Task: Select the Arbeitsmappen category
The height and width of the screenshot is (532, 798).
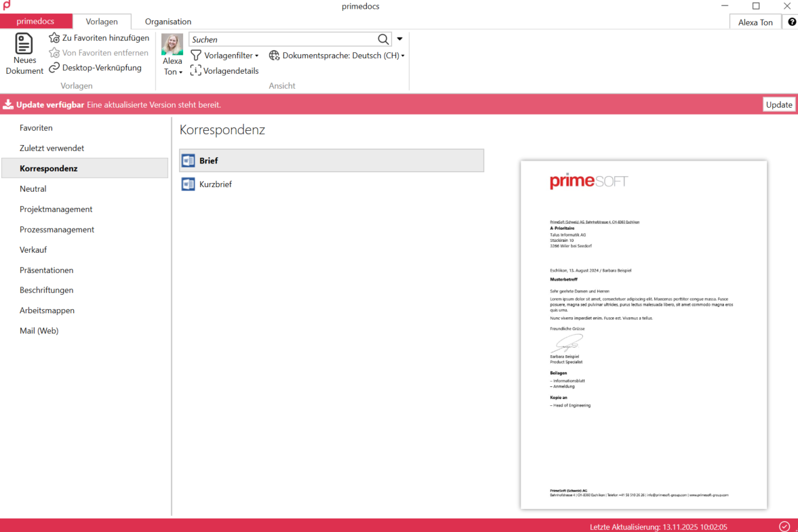Action: click(x=85, y=310)
